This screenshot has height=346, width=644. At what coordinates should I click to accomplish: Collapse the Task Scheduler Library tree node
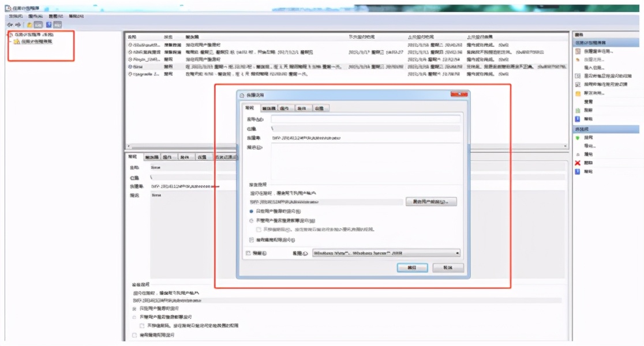[x=10, y=42]
